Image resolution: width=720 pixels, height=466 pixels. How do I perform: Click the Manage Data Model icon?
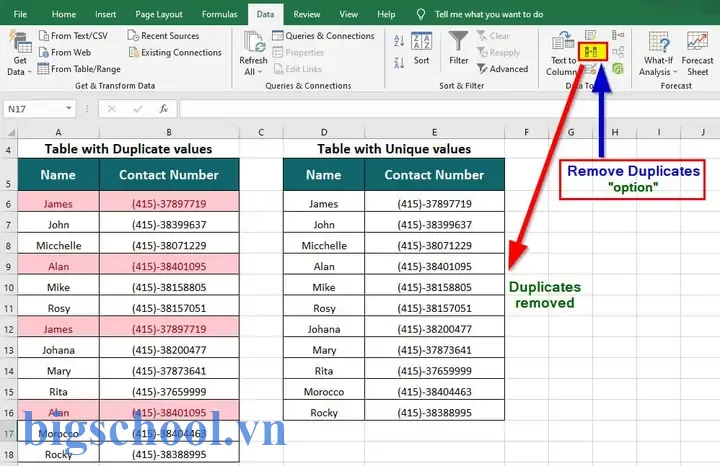click(x=618, y=69)
